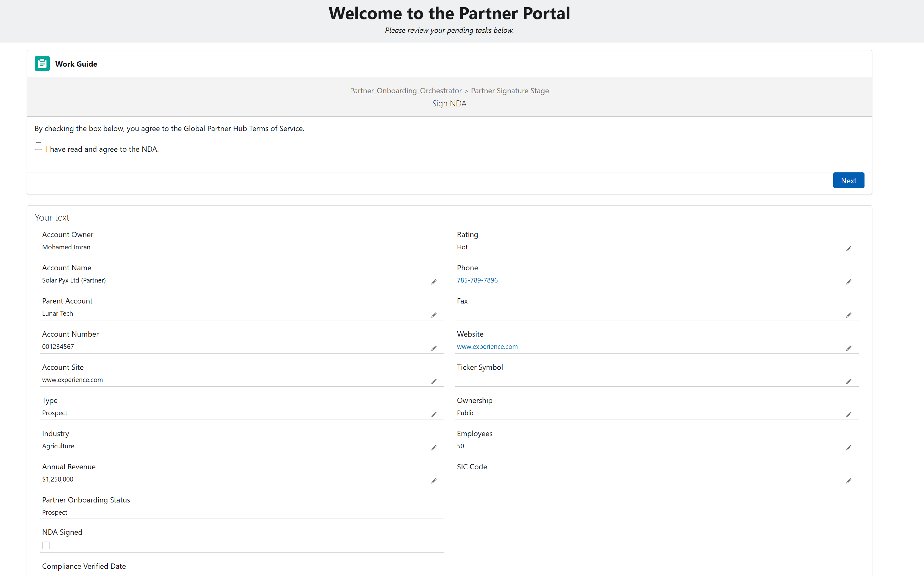924x576 pixels.
Task: Edit the Account Name pencil icon
Action: click(434, 282)
